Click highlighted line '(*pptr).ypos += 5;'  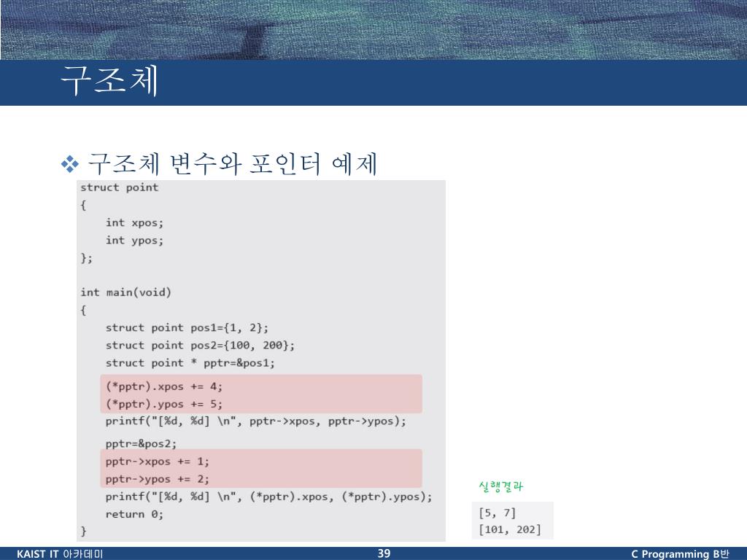click(164, 404)
